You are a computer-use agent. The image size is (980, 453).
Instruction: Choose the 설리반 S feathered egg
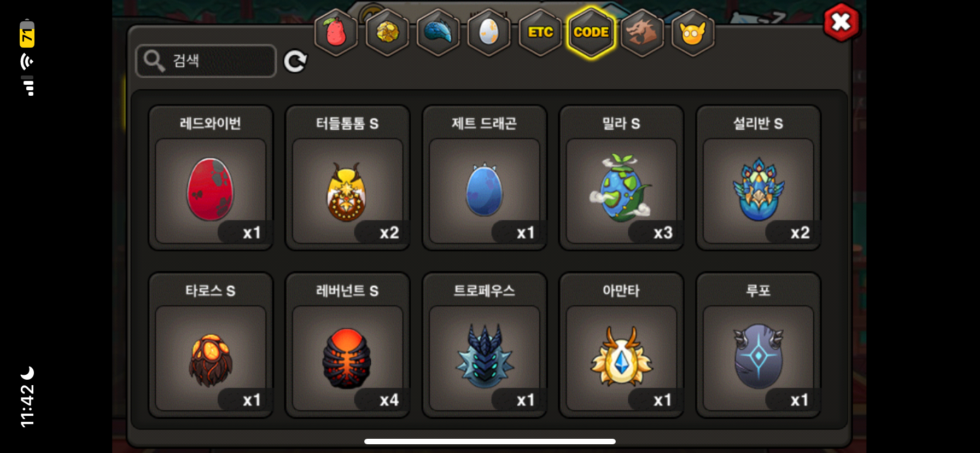[758, 178]
